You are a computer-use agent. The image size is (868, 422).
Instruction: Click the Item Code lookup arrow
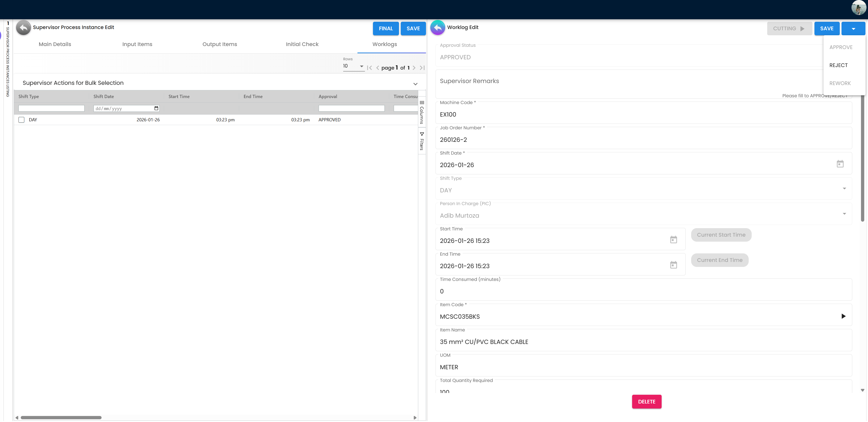pyautogui.click(x=844, y=316)
